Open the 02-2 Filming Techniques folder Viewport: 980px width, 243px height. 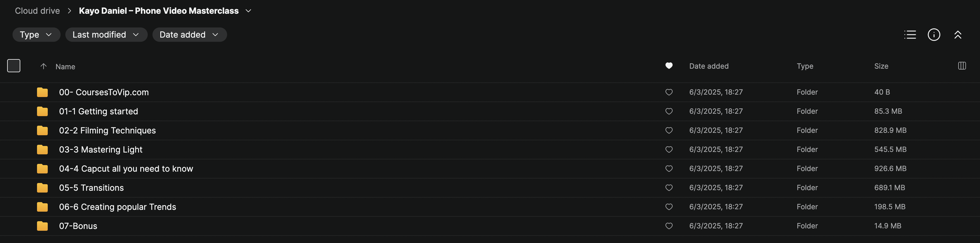(x=107, y=130)
